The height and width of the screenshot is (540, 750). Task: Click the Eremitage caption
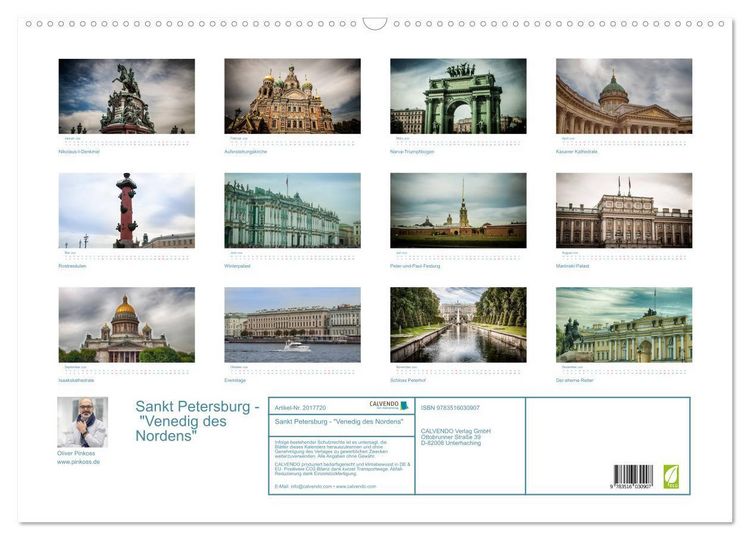(235, 380)
